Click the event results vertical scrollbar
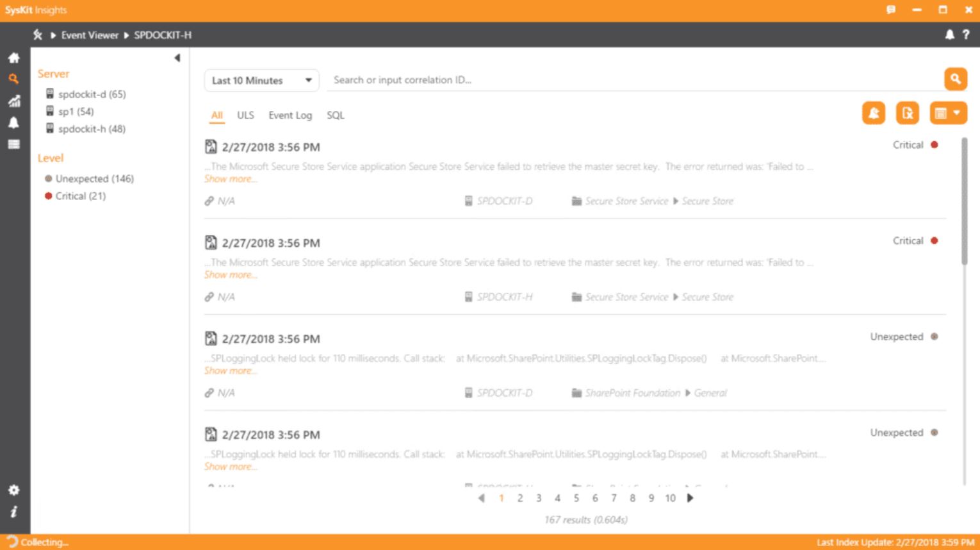This screenshot has width=980, height=550. click(x=964, y=201)
